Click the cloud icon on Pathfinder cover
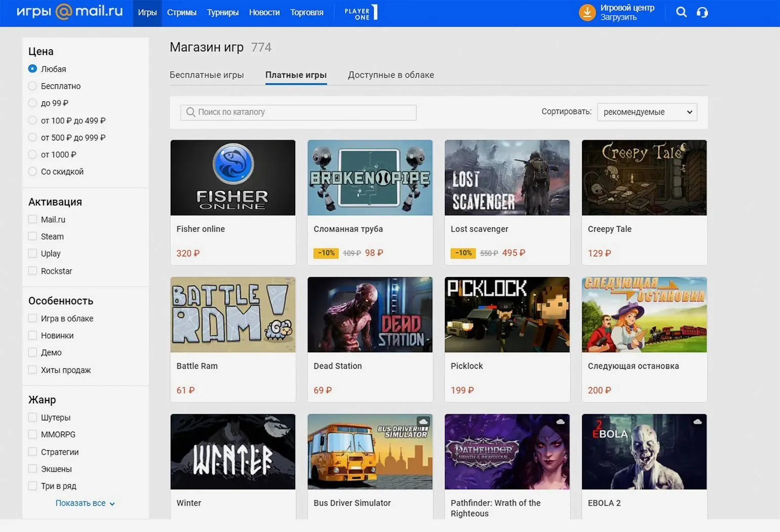This screenshot has height=532, width=780. pyautogui.click(x=560, y=422)
